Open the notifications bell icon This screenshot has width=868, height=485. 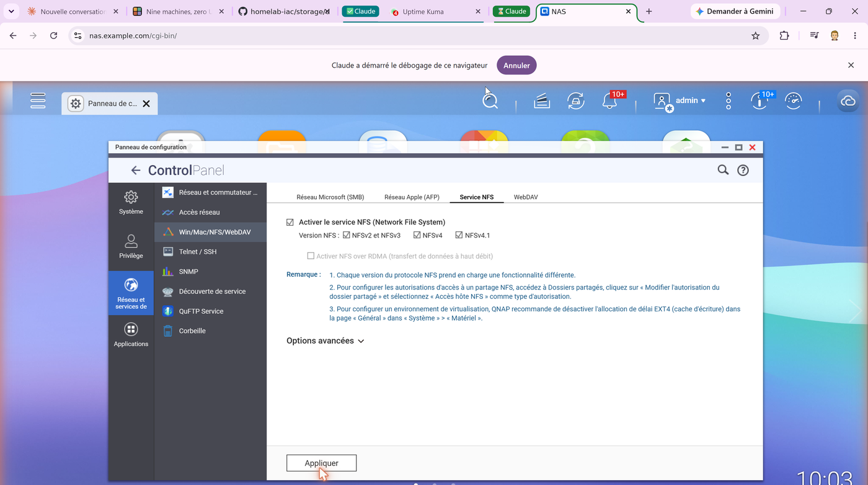point(609,100)
